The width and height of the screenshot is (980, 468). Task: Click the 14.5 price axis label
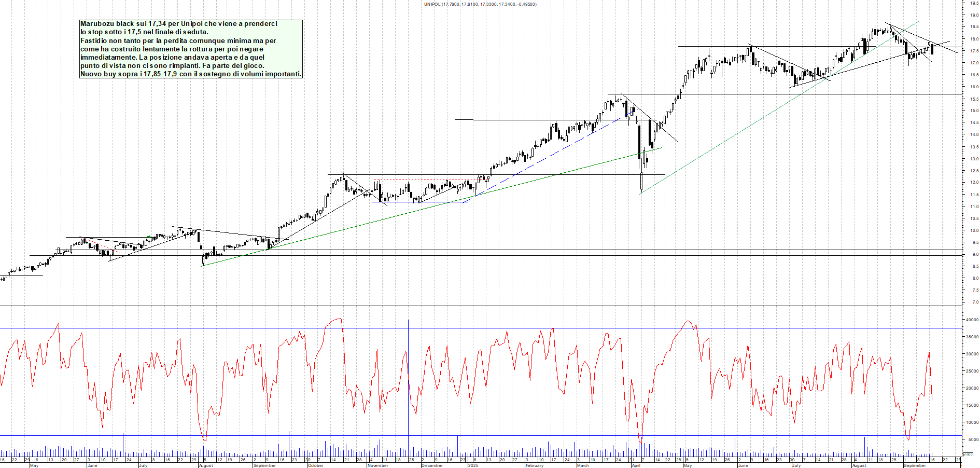click(973, 122)
